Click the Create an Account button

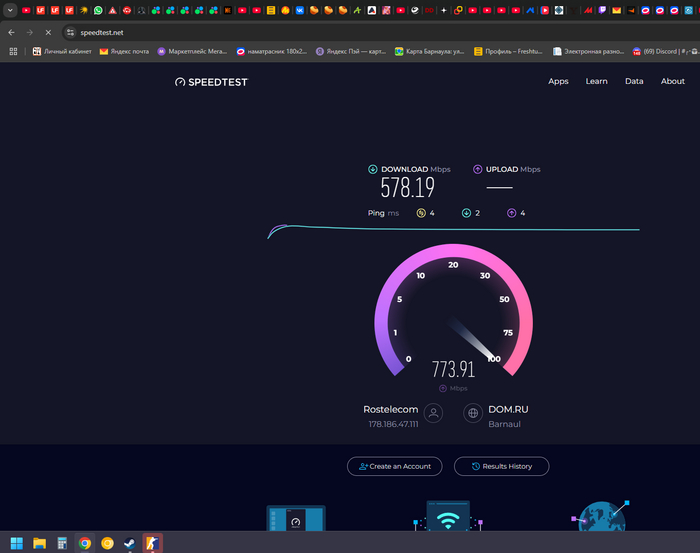click(394, 466)
